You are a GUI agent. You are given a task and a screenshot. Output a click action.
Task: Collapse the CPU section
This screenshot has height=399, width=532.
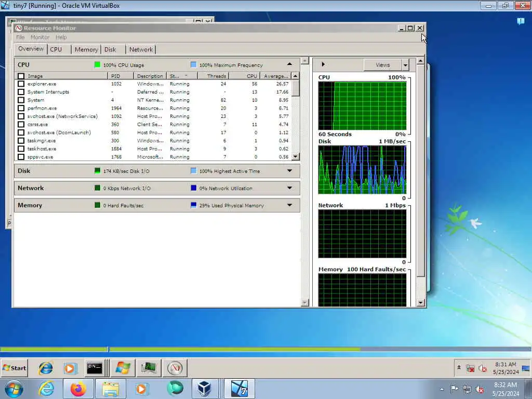click(289, 64)
